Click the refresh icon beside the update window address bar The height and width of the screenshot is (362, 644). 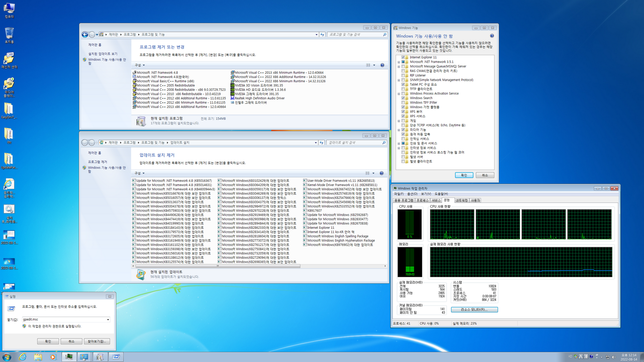point(322,143)
